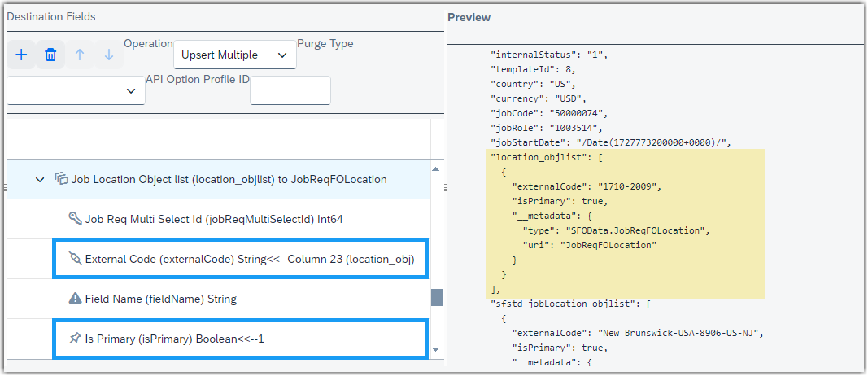The height and width of the screenshot is (376, 868).
Task: Click the link icon beside External Code
Action: tap(75, 259)
